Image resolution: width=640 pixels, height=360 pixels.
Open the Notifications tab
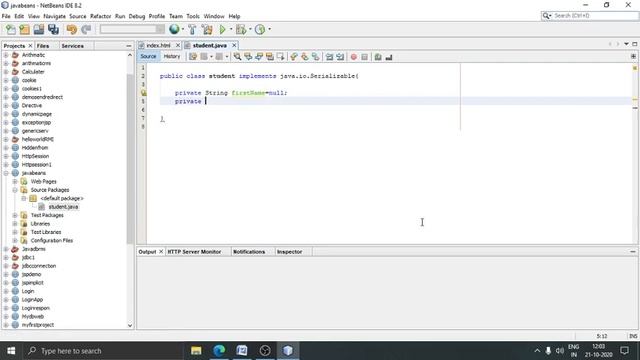tap(249, 252)
